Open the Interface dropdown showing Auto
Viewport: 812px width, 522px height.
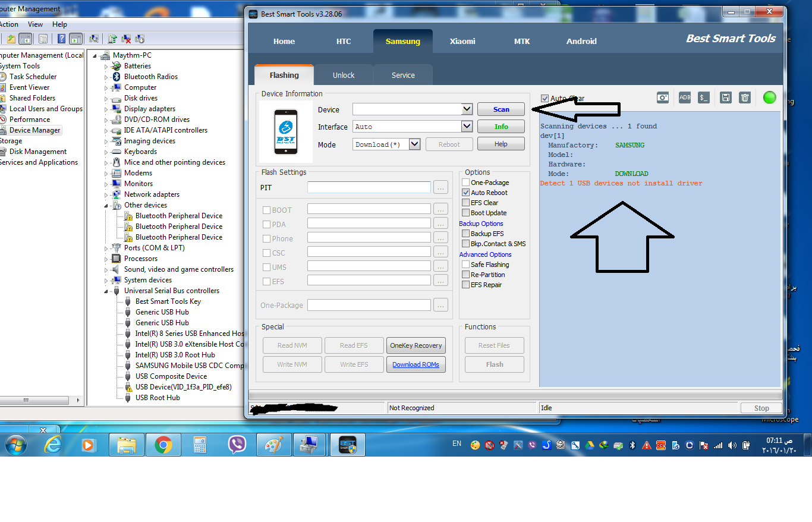pyautogui.click(x=467, y=127)
